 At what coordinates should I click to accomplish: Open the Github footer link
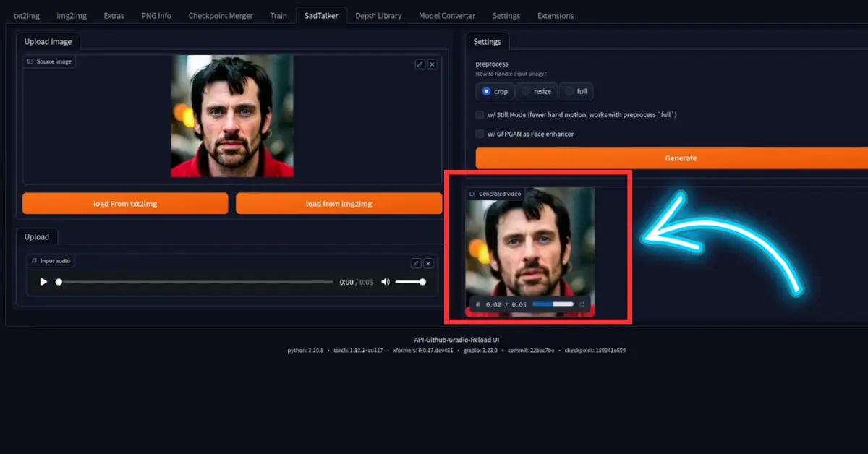(x=435, y=339)
